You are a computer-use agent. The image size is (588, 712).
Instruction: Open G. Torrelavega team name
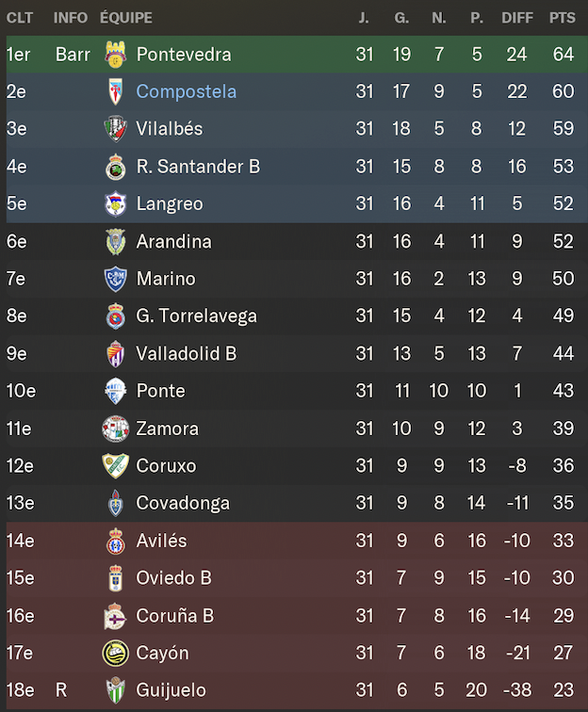point(196,316)
